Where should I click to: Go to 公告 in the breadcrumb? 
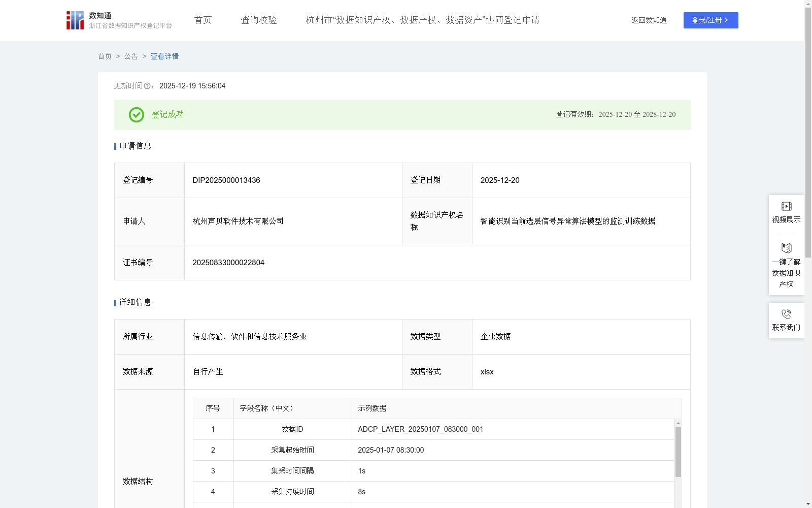pyautogui.click(x=131, y=56)
